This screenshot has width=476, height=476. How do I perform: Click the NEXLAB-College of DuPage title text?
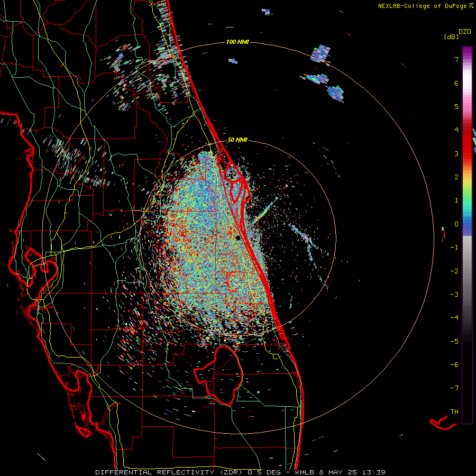point(422,6)
